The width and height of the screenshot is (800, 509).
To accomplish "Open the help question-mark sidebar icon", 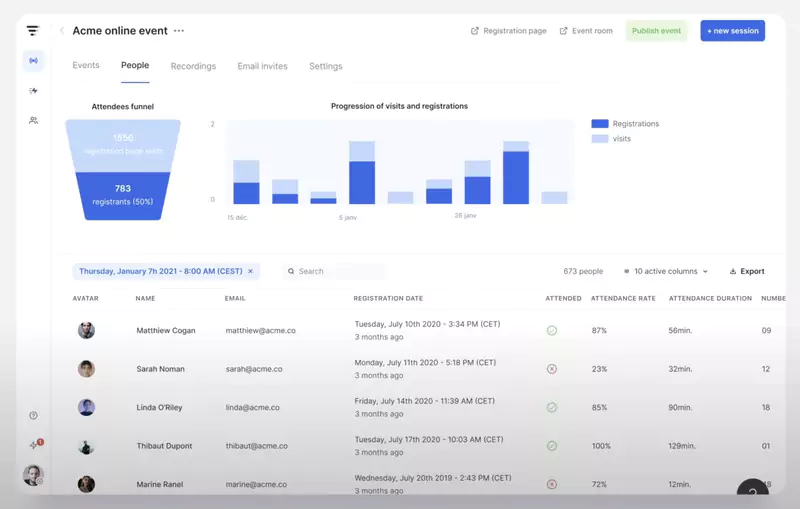I will (x=33, y=415).
